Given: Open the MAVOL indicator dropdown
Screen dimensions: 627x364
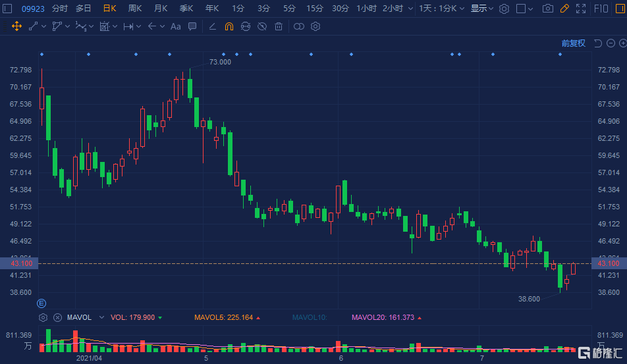Looking at the screenshot, I should (101, 317).
